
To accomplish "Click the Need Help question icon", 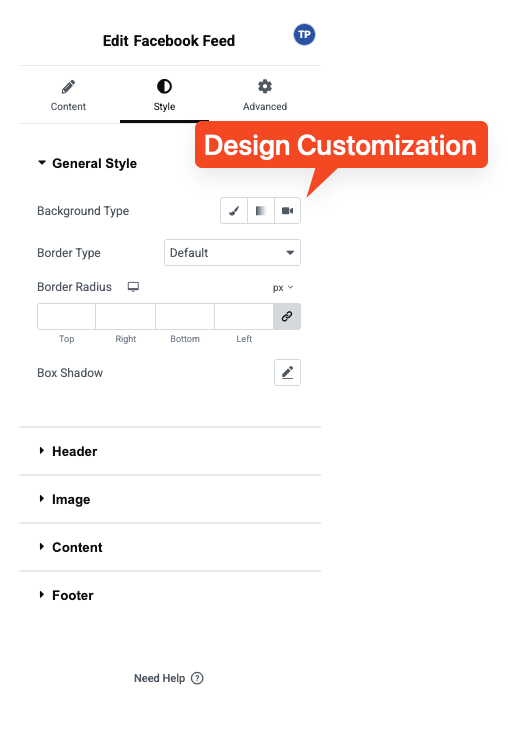I will click(x=197, y=678).
